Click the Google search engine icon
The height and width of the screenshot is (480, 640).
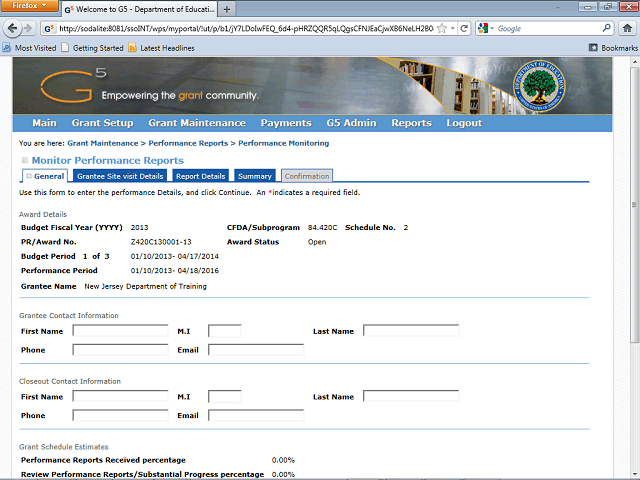coord(483,28)
